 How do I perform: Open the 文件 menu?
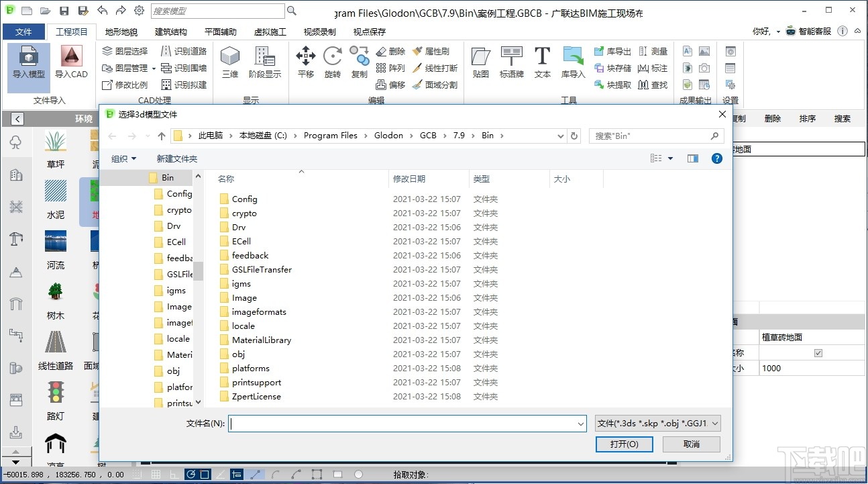point(23,32)
